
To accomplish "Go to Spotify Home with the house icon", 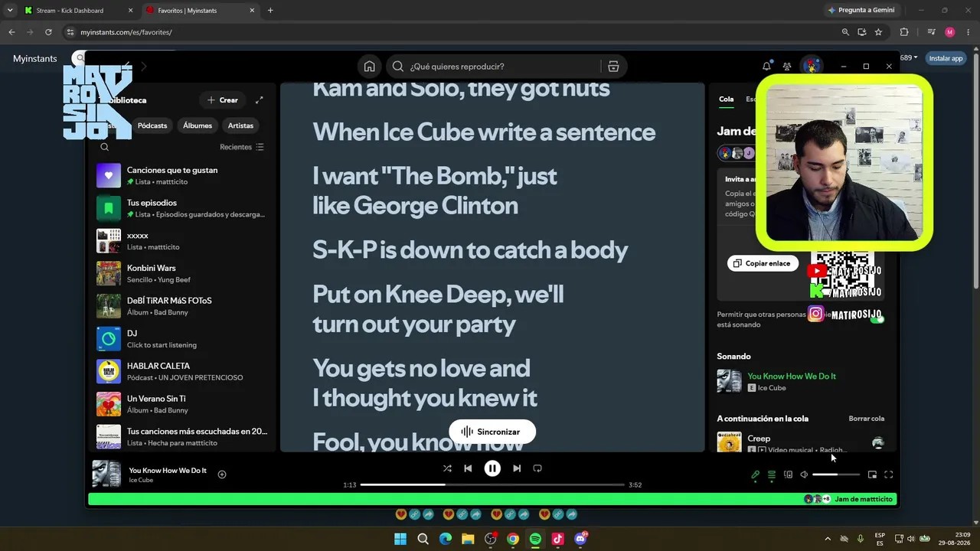I will pyautogui.click(x=369, y=67).
